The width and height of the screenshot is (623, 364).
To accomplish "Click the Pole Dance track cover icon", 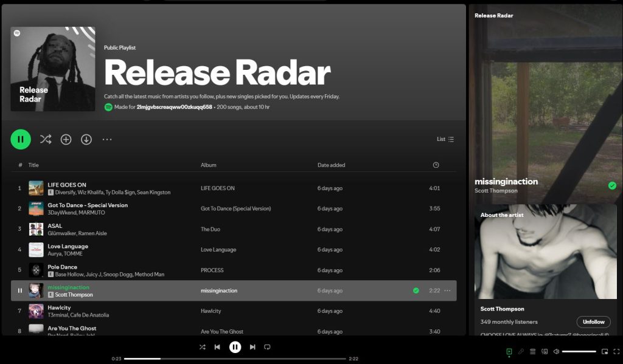I will (x=36, y=270).
